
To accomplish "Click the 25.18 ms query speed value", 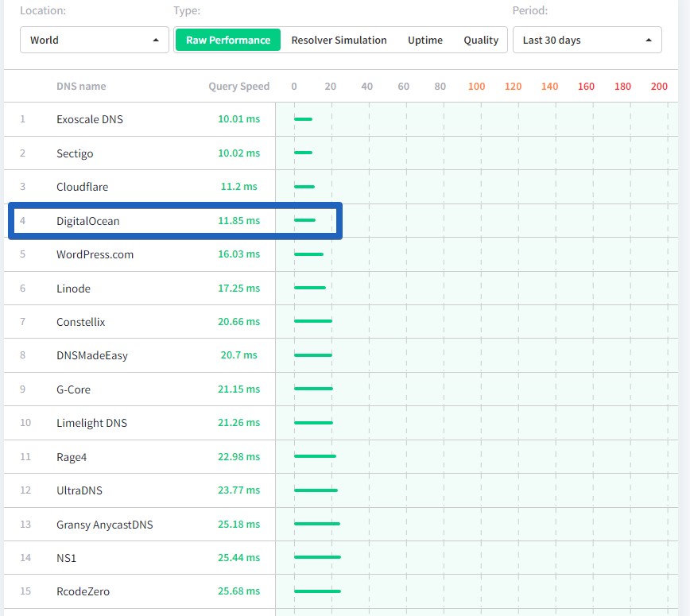I will point(239,524).
